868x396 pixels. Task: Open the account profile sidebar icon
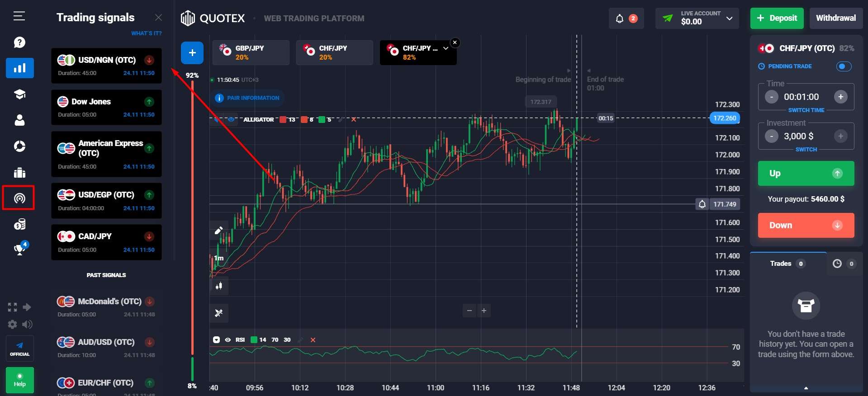coord(19,120)
